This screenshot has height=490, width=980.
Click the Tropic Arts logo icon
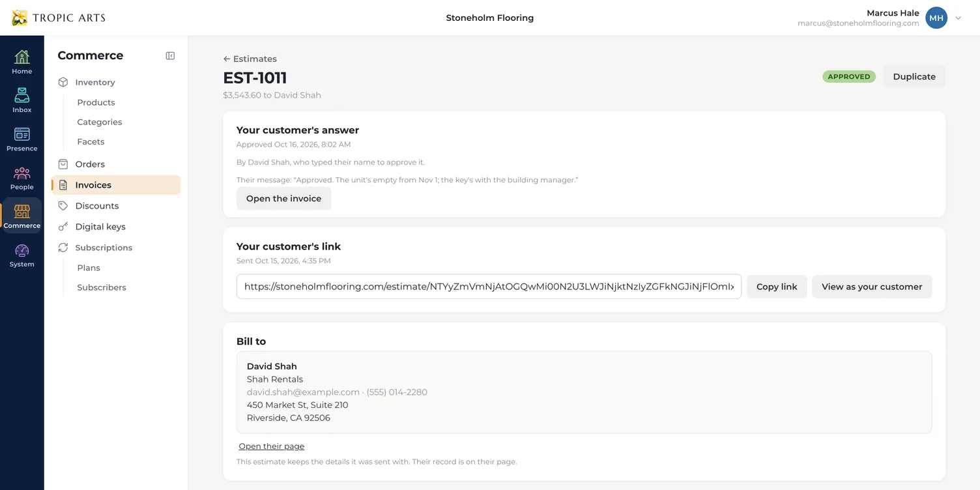pos(20,18)
